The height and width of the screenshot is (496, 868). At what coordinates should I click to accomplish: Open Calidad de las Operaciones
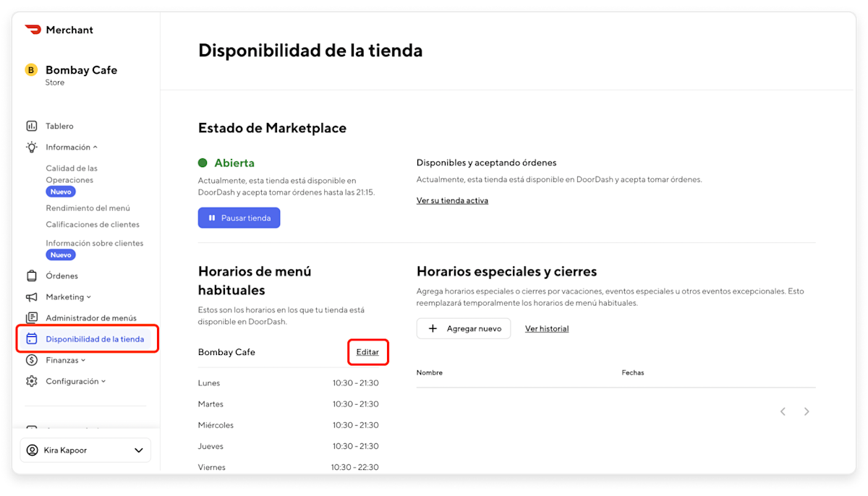72,174
